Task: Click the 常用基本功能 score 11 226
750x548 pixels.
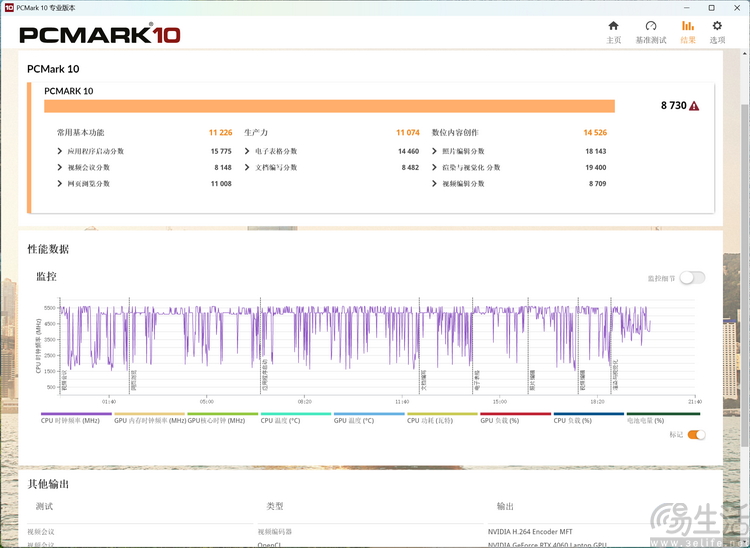Action: tap(221, 132)
